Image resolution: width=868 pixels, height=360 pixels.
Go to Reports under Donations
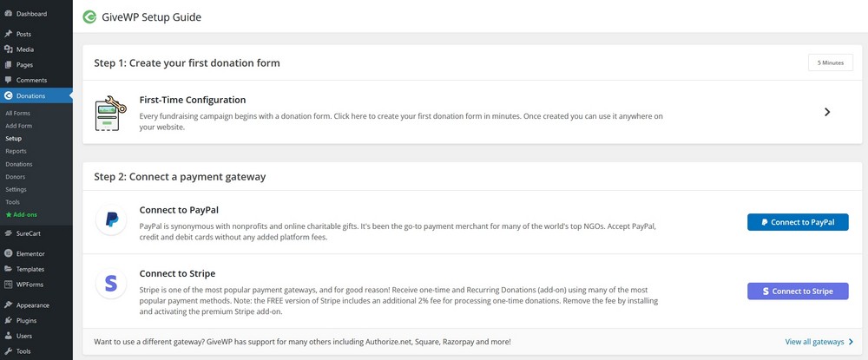click(x=16, y=151)
